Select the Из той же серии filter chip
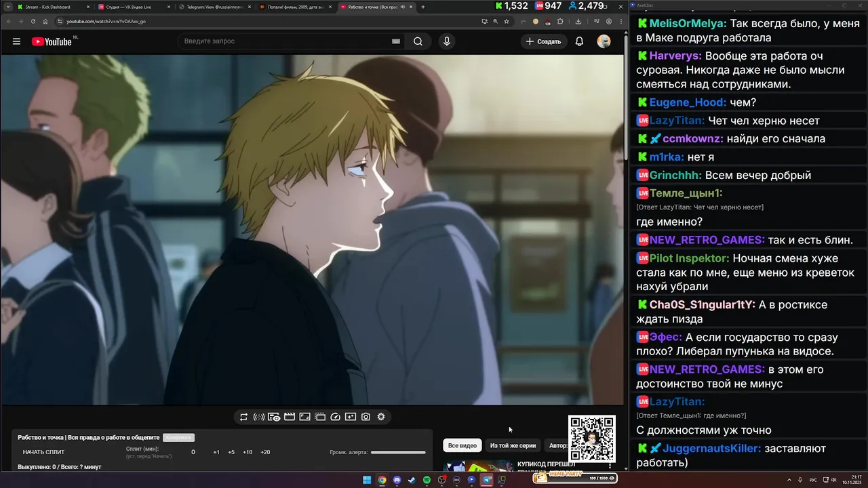The image size is (868, 488). (513, 445)
